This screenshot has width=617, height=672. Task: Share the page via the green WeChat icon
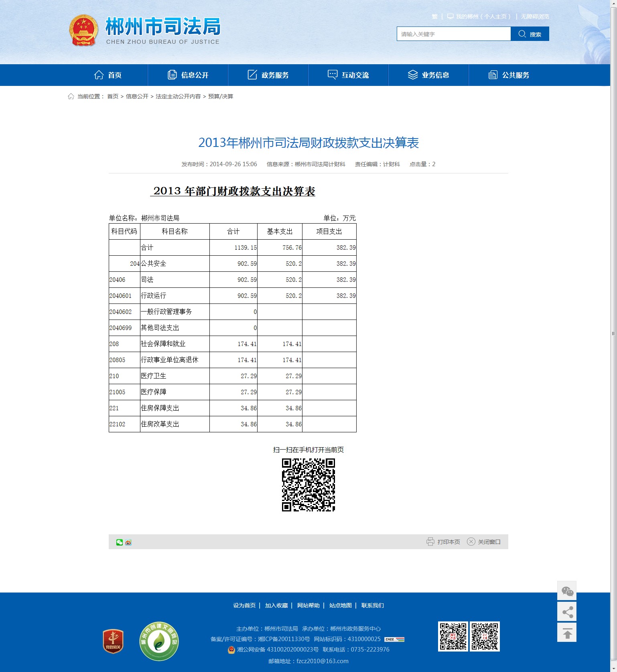(x=120, y=542)
